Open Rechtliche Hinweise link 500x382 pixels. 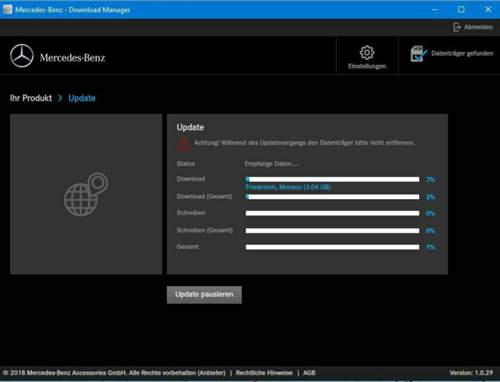pyautogui.click(x=264, y=373)
